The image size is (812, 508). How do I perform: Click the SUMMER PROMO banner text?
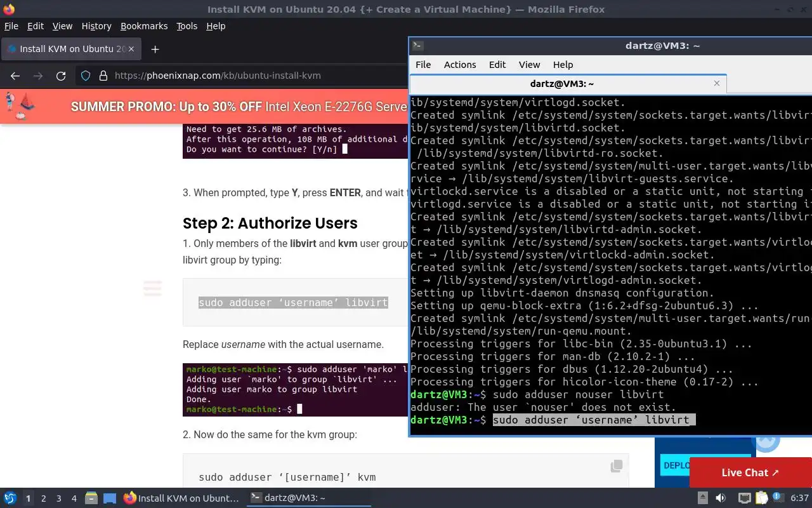(x=239, y=107)
